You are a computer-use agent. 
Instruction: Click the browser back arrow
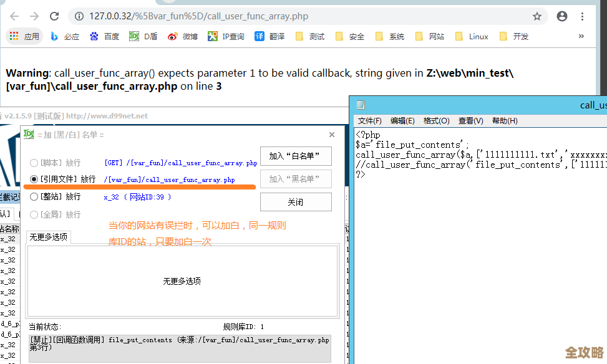pyautogui.click(x=14, y=16)
